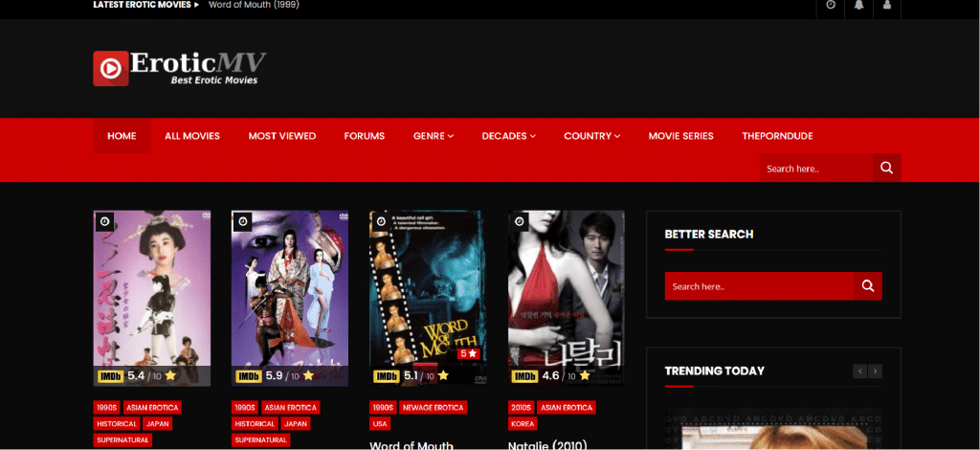The height and width of the screenshot is (450, 980).
Task: Go to the Home menu item
Action: pyautogui.click(x=122, y=136)
